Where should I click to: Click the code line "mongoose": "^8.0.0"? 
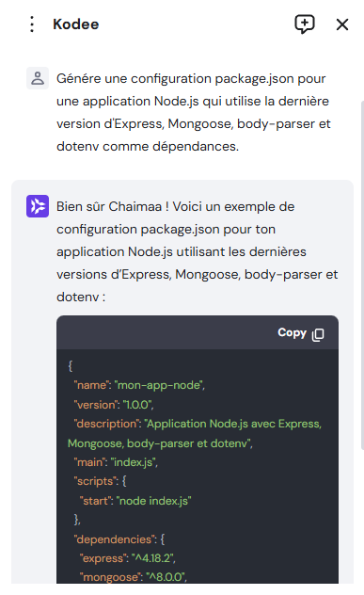click(133, 577)
